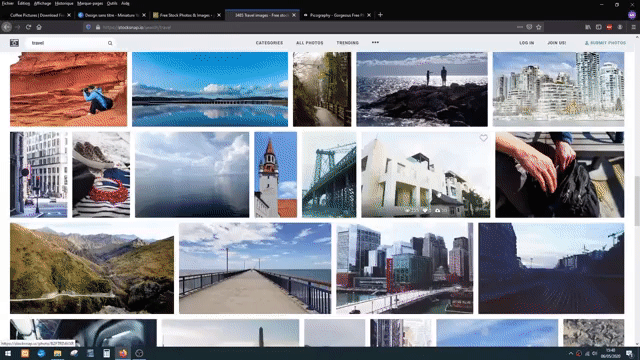Close the Free Stock Photos & Images tab
Viewport: 640px width, 360px height.
[x=219, y=15]
